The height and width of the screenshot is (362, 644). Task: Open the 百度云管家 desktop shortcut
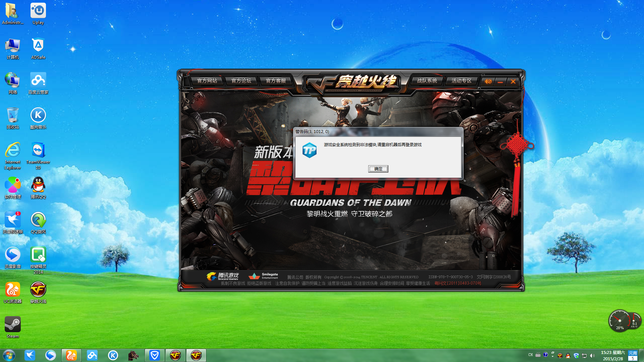38,83
